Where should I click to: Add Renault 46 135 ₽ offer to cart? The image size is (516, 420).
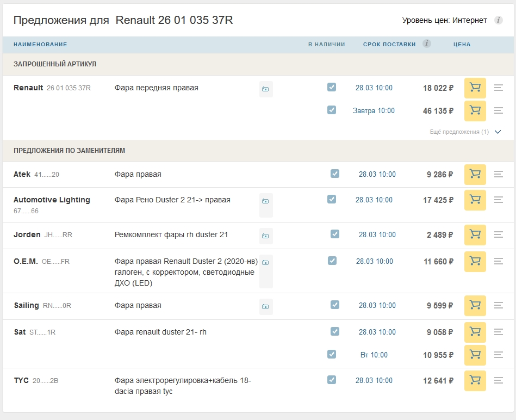[475, 110]
